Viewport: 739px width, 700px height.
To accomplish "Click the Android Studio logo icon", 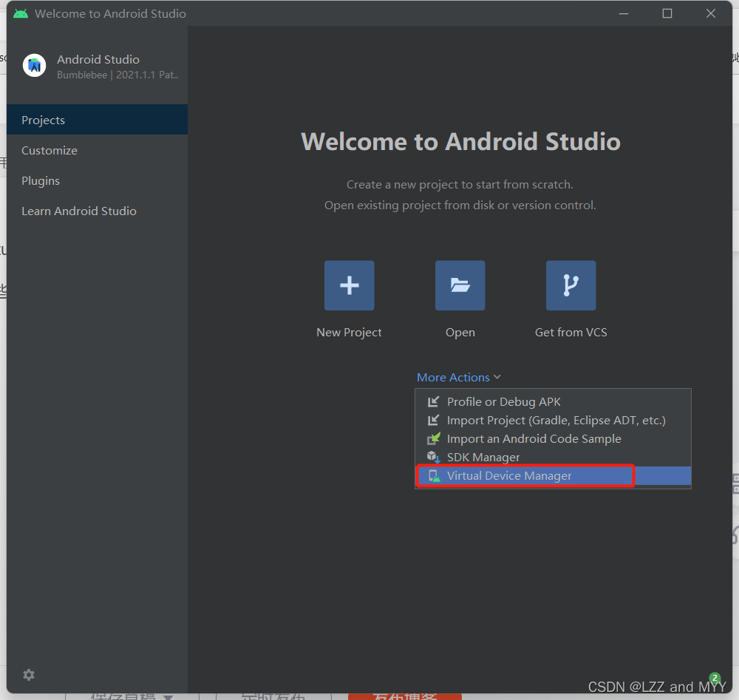I will click(x=35, y=66).
